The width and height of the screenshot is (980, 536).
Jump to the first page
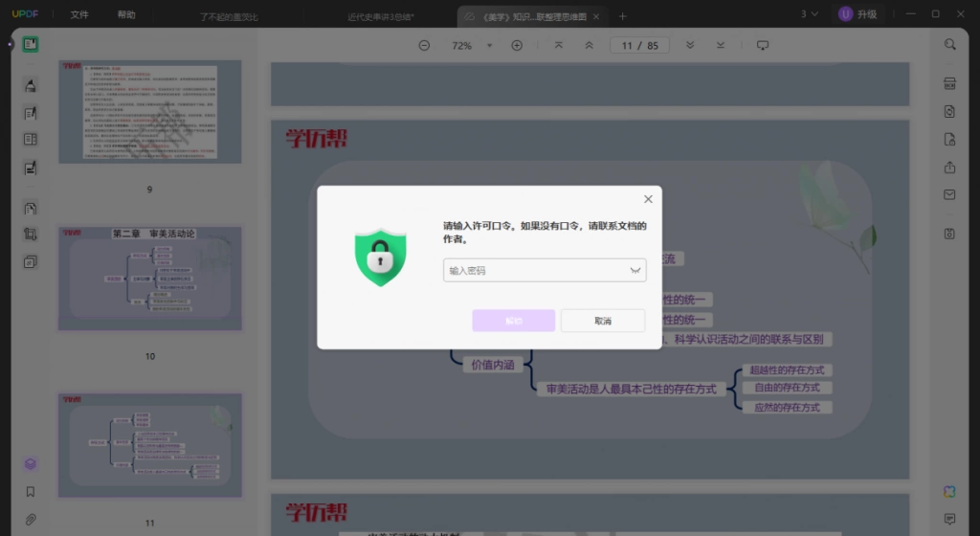[x=559, y=46]
